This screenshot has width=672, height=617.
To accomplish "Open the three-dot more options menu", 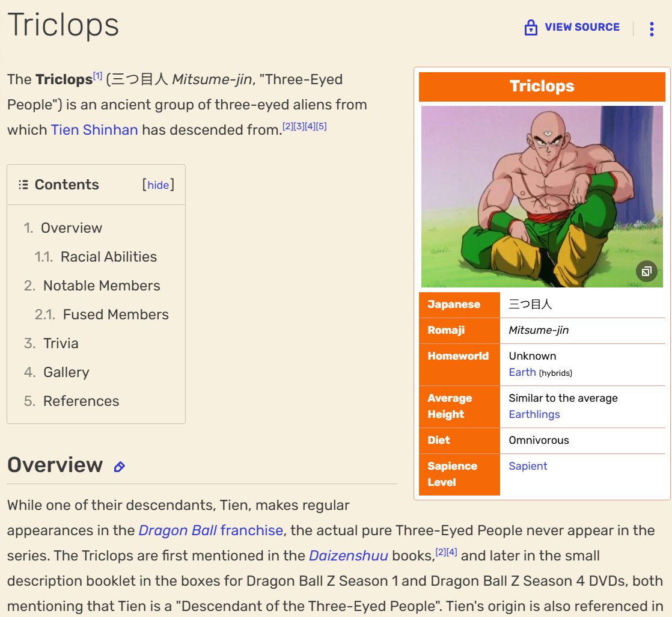I will pos(652,29).
